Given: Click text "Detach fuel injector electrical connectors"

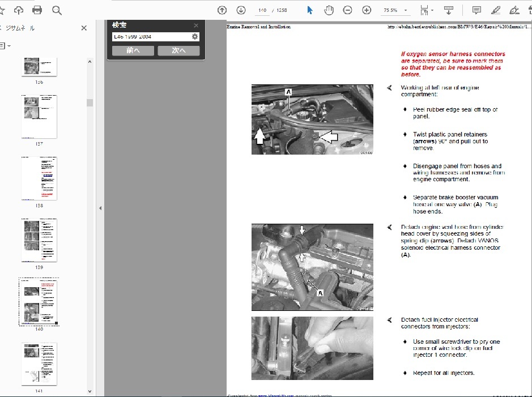Looking at the screenshot, I should coord(440,323).
